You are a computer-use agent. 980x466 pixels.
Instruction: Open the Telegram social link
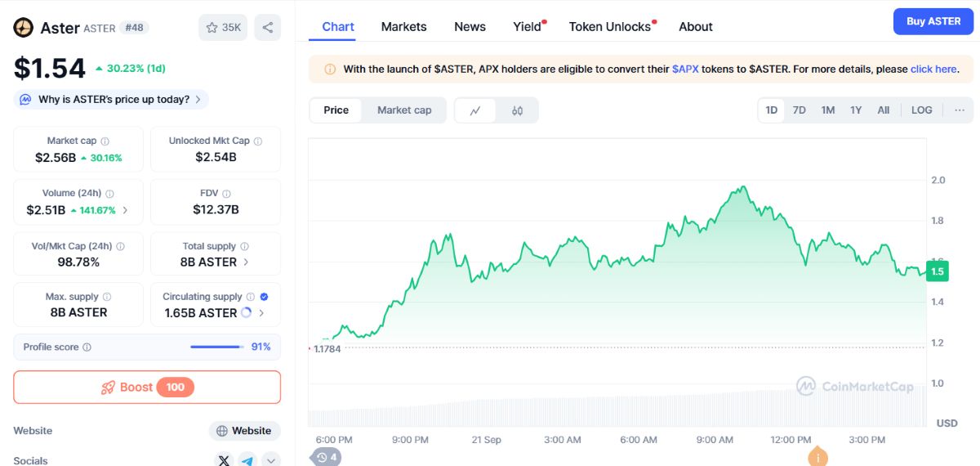pos(247,460)
